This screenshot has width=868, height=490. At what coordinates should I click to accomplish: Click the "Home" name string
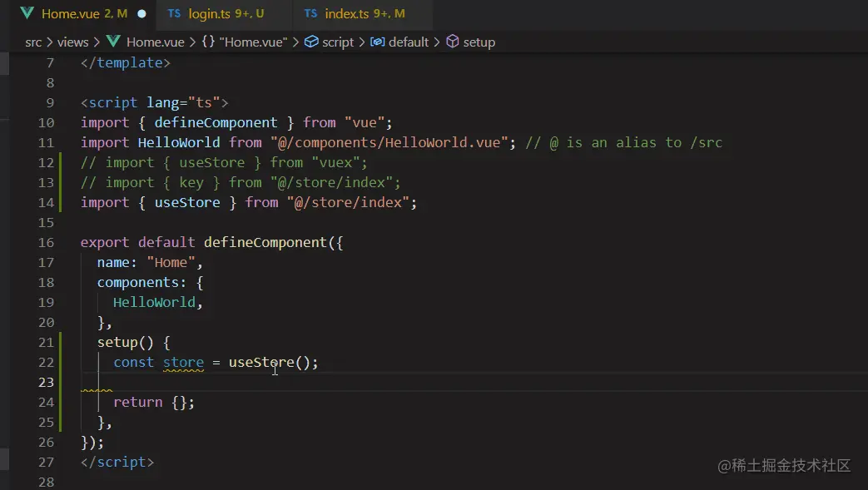[x=171, y=262]
